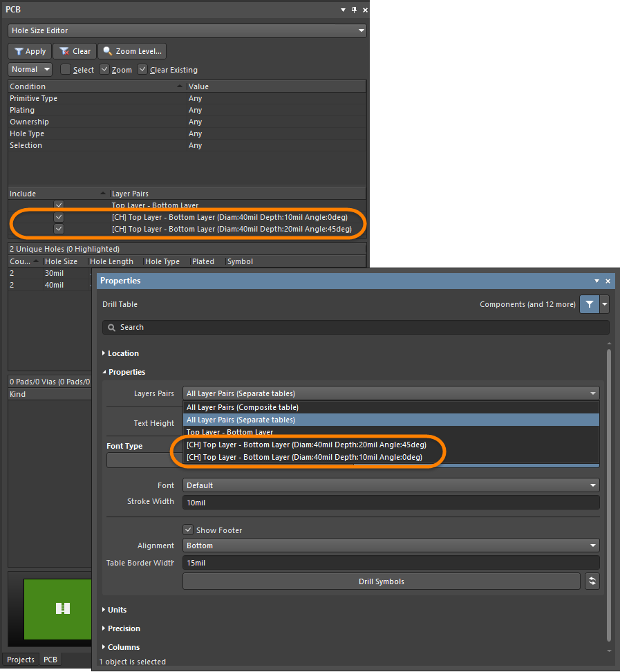Viewport: 620px width, 672px height.
Task: Open the Hole Size Editor dropdown
Action: click(x=187, y=31)
